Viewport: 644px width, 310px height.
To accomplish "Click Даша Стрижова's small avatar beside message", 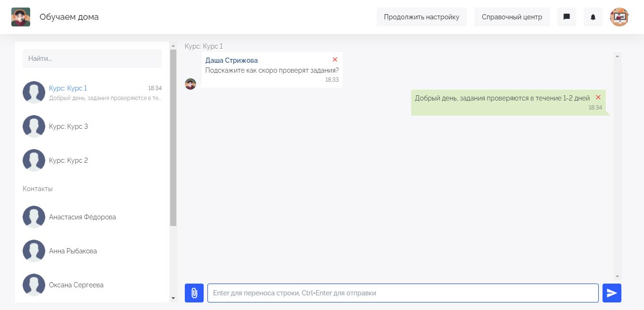I will tap(190, 84).
